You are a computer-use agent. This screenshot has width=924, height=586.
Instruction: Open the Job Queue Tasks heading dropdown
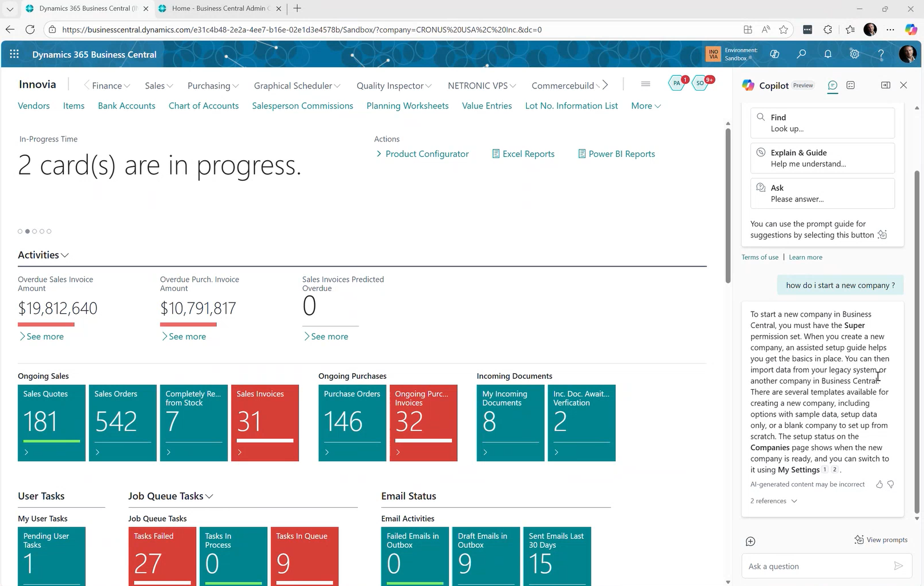point(171,496)
